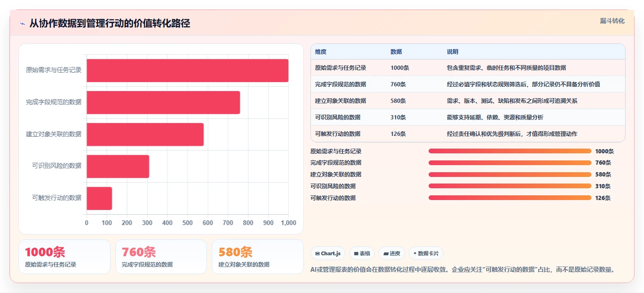Click progress list label 可触发行动的数据

(333, 198)
